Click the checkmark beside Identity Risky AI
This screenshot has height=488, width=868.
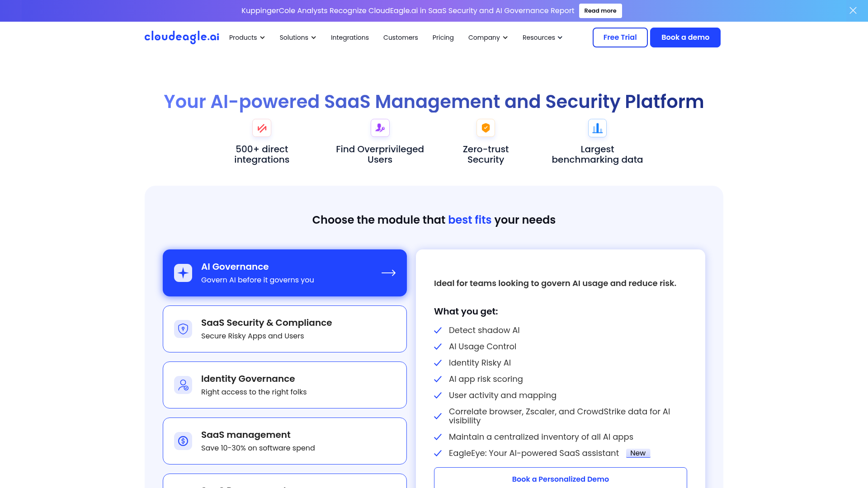[438, 363]
